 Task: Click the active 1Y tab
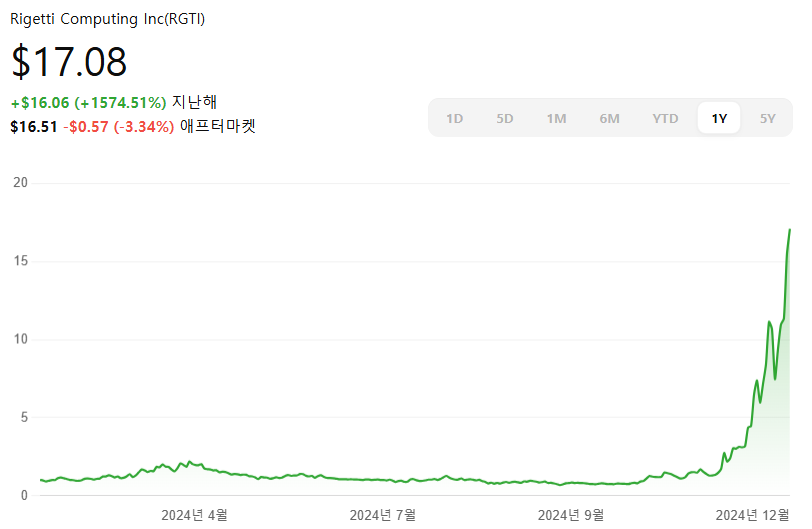[719, 119]
